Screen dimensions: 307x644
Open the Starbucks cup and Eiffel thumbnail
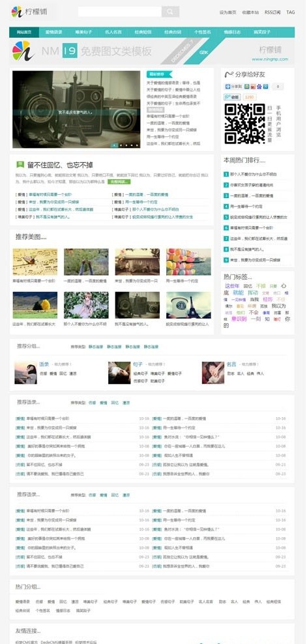[188, 305]
